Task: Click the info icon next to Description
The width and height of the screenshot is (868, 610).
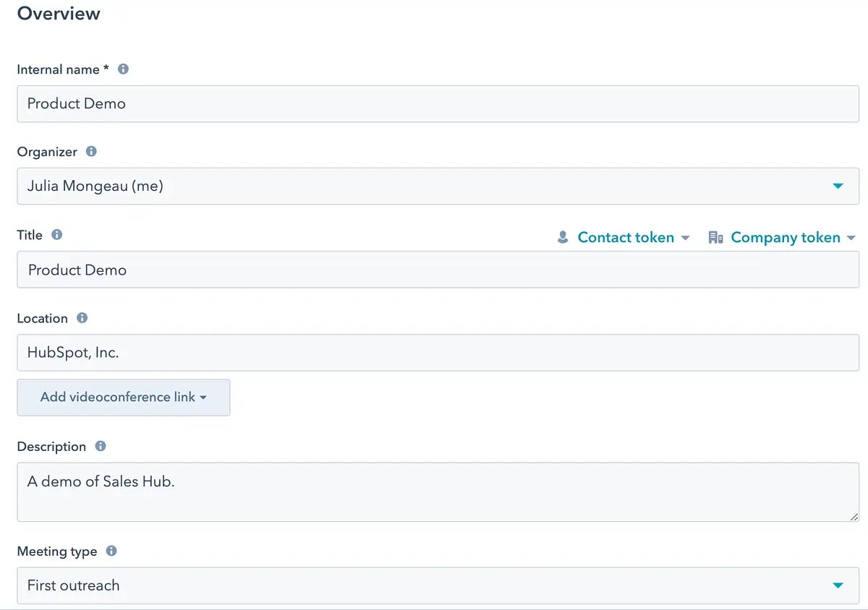Action: (x=101, y=447)
